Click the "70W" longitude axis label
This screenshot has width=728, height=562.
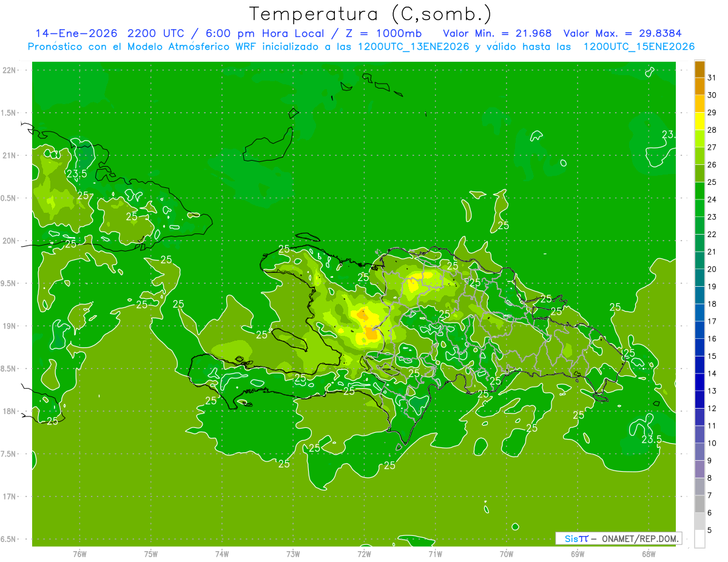[x=506, y=554]
